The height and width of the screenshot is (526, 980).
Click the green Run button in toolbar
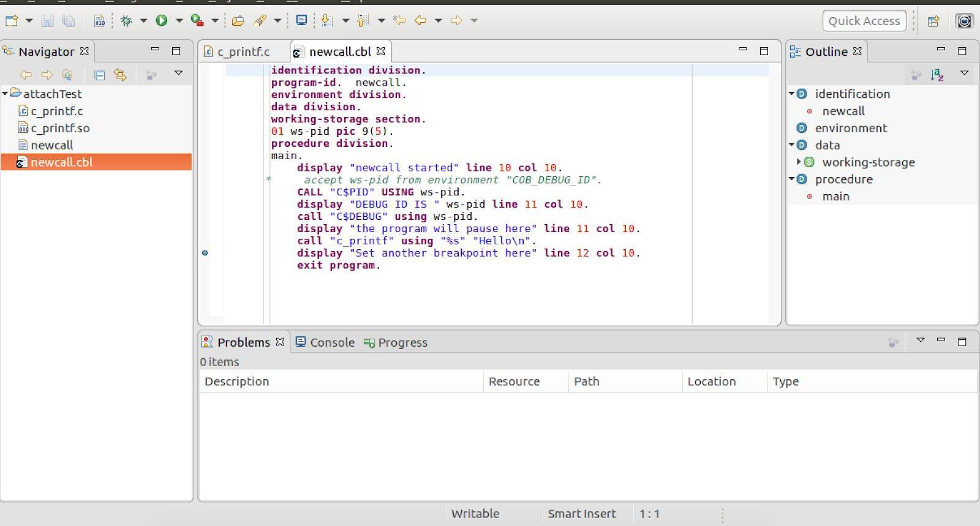click(x=161, y=21)
